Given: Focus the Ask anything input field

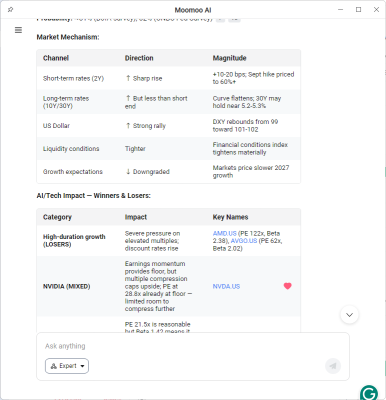Looking at the screenshot, I should click(x=193, y=346).
